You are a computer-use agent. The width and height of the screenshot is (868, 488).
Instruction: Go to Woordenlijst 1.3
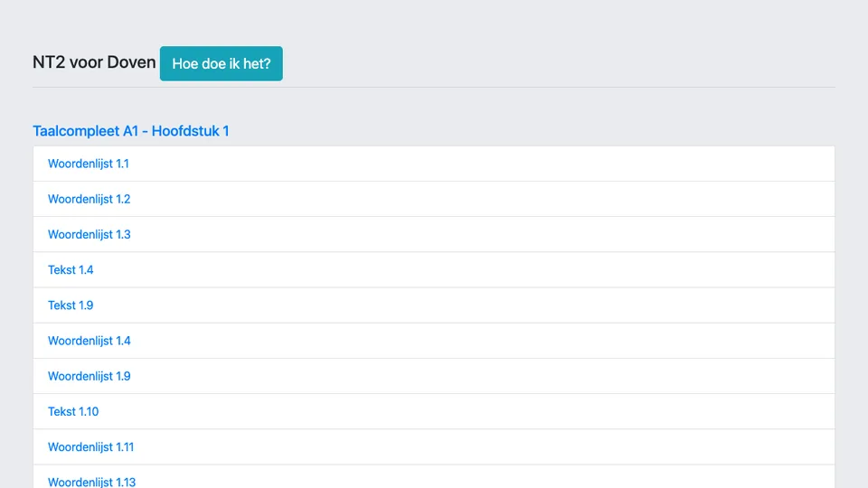click(90, 235)
